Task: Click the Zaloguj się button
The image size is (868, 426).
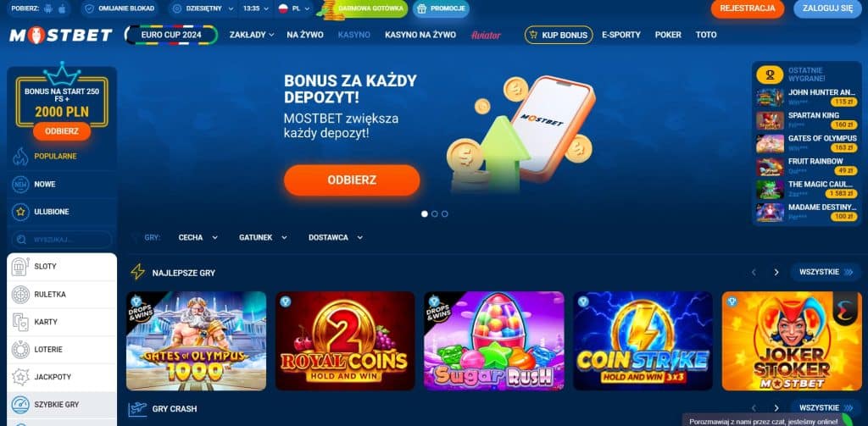Action: 827,8
